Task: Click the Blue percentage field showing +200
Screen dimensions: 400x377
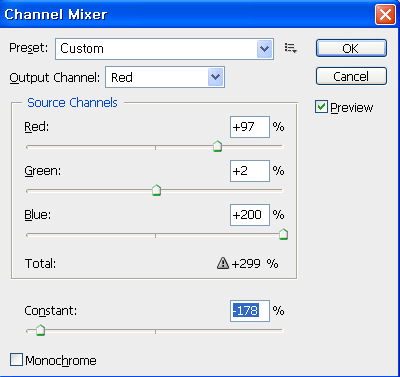Action: click(x=250, y=215)
